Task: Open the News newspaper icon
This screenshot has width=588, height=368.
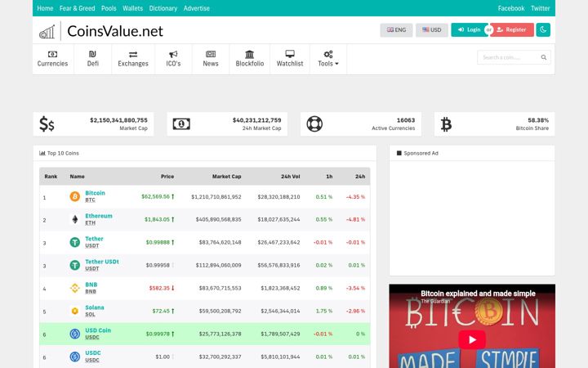Action: 211,54
